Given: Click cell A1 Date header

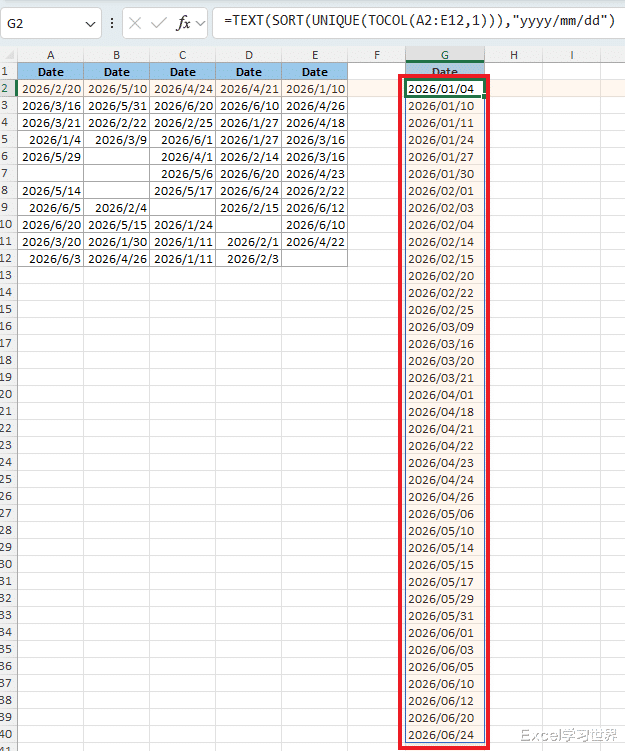Looking at the screenshot, I should tap(51, 72).
